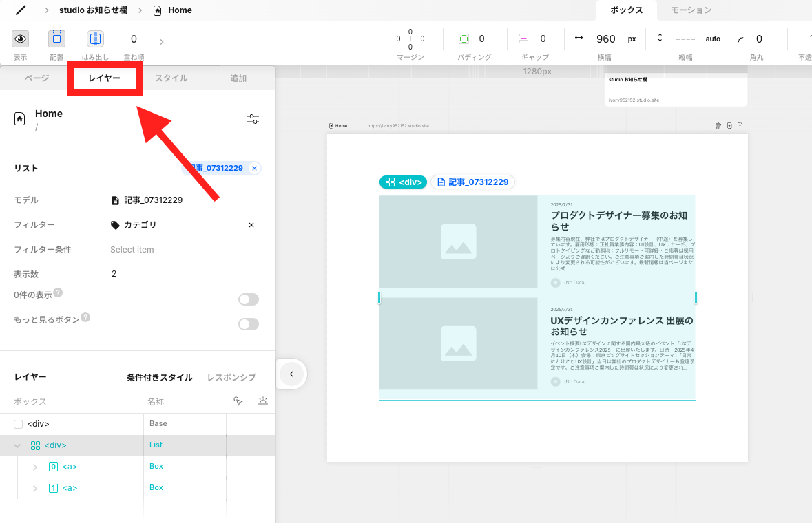
Task: Expand the first [0] <a> Box layer
Action: point(34,467)
